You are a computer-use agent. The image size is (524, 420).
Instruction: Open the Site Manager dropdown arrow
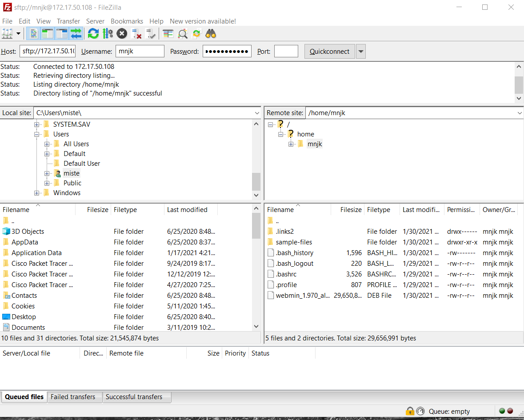(18, 33)
